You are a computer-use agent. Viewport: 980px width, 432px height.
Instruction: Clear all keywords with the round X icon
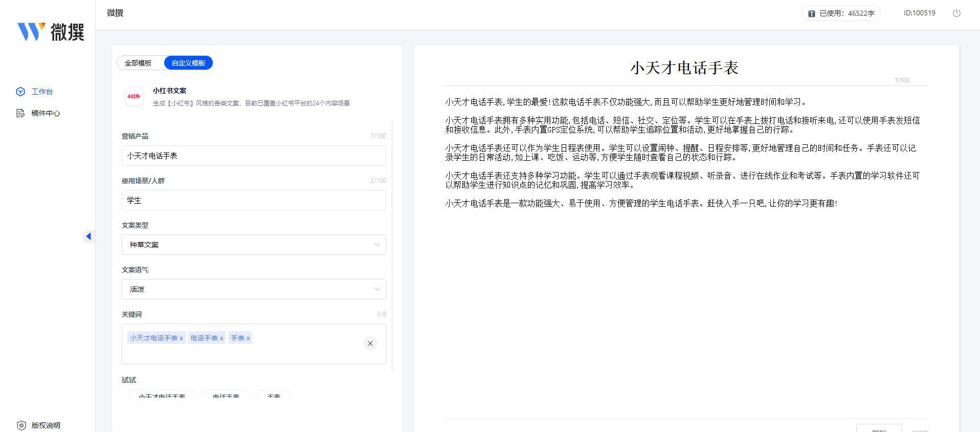coord(370,343)
